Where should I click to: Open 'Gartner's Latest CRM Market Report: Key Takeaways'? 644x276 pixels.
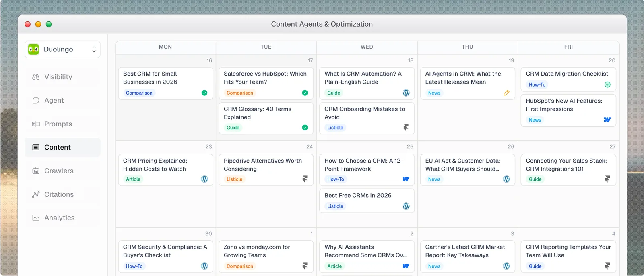point(465,251)
